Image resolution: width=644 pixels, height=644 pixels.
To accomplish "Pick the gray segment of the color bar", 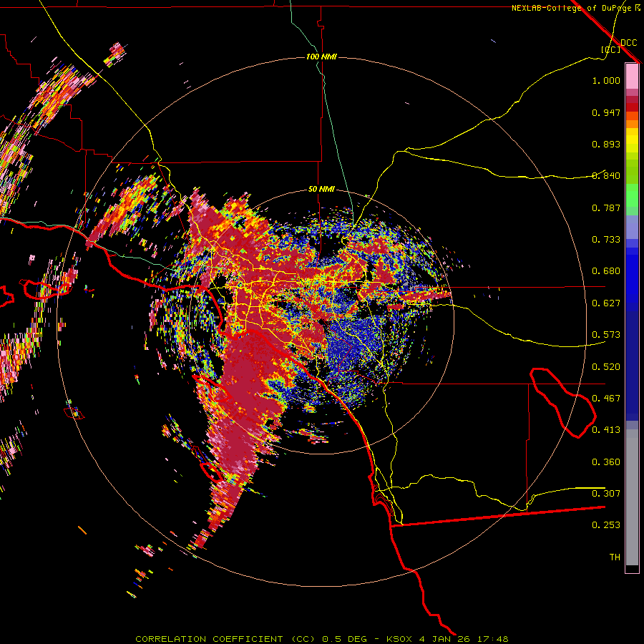I will (x=632, y=497).
